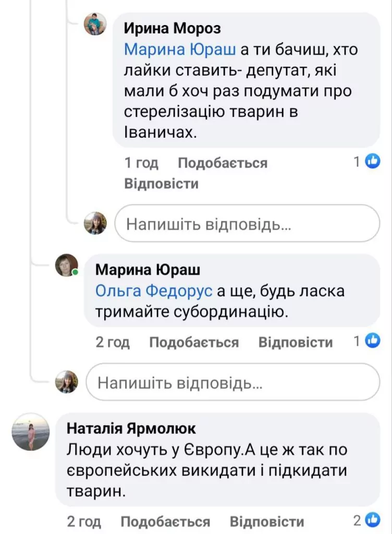Click your avatar beside the upper reply field
The height and width of the screenshot is (534, 392).
(x=95, y=223)
